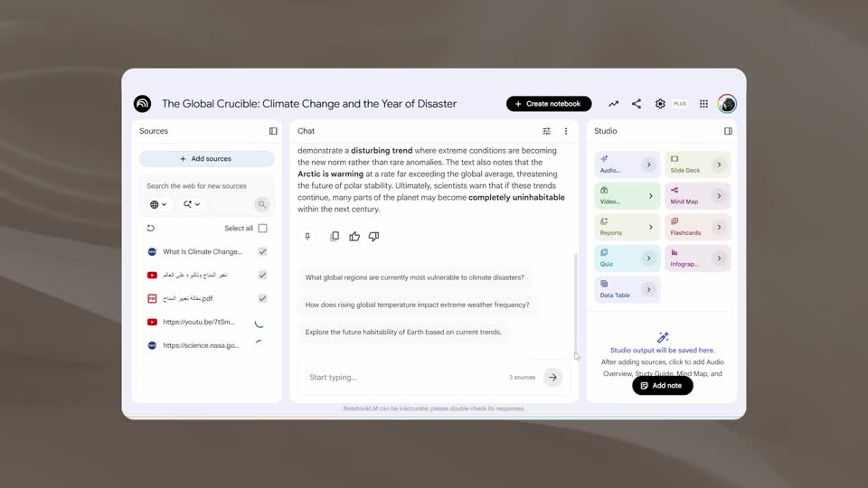Expand the Data Table options arrow
Image resolution: width=868 pixels, height=488 pixels.
point(649,289)
